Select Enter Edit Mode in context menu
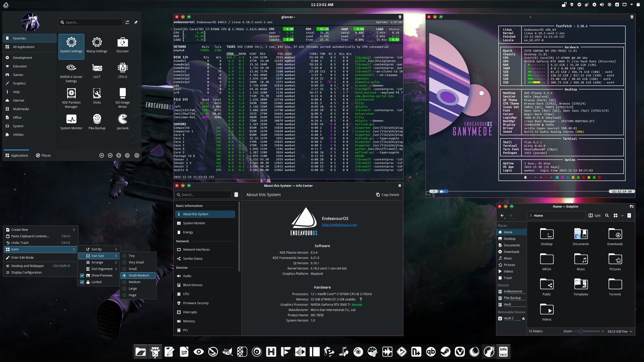 click(x=40, y=258)
